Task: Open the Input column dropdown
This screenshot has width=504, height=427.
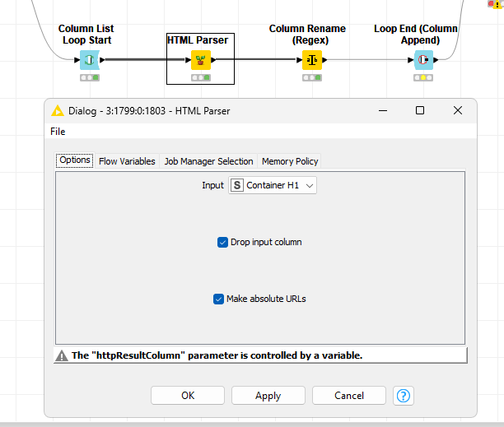Action: point(273,186)
